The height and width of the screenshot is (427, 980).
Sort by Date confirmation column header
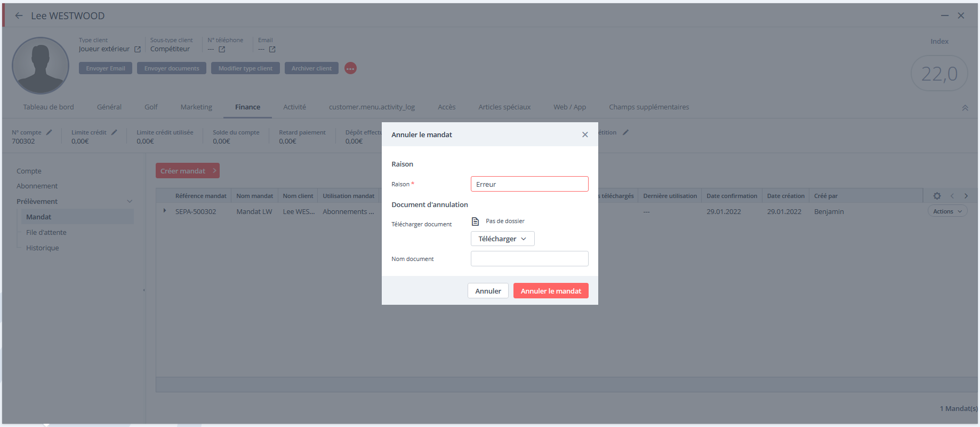(x=732, y=196)
